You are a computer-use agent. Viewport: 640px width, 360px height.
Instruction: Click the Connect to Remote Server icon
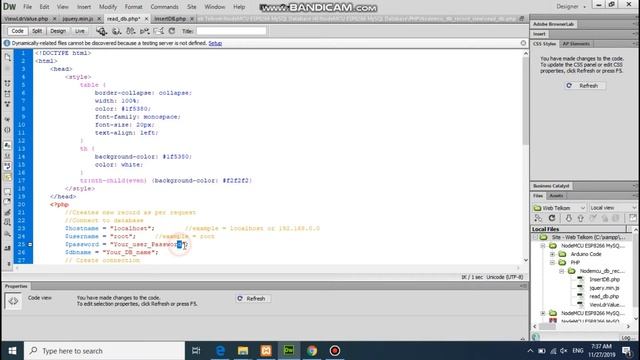point(538,218)
